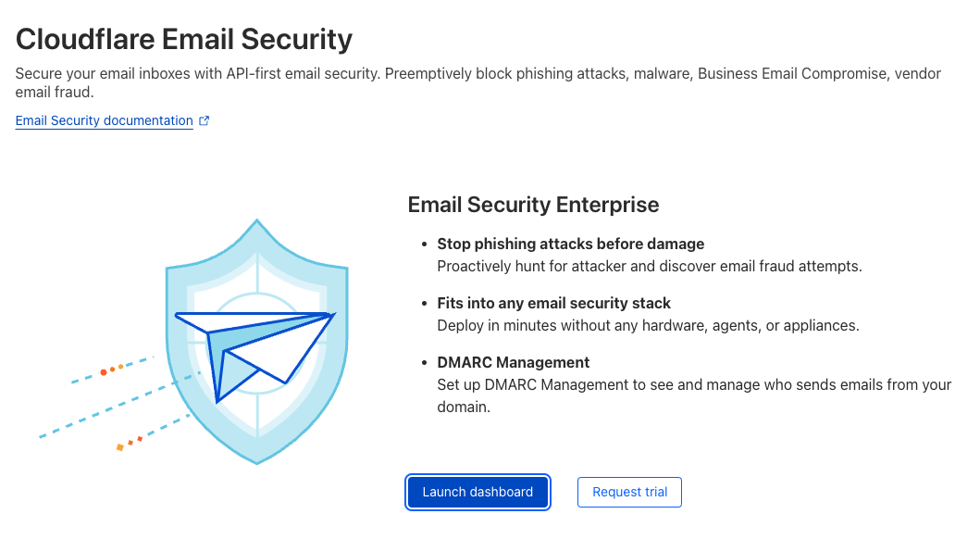This screenshot has height=539, width=980.
Task: Click the 'Deploy in minutes' description text
Action: pyautogui.click(x=648, y=325)
